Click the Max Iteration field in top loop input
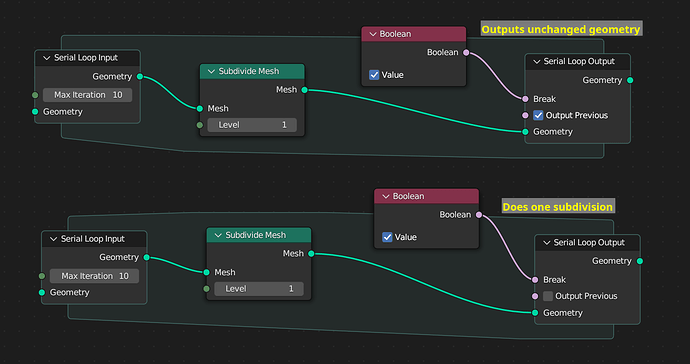Viewport: 690px width, 364px height. pyautogui.click(x=88, y=95)
